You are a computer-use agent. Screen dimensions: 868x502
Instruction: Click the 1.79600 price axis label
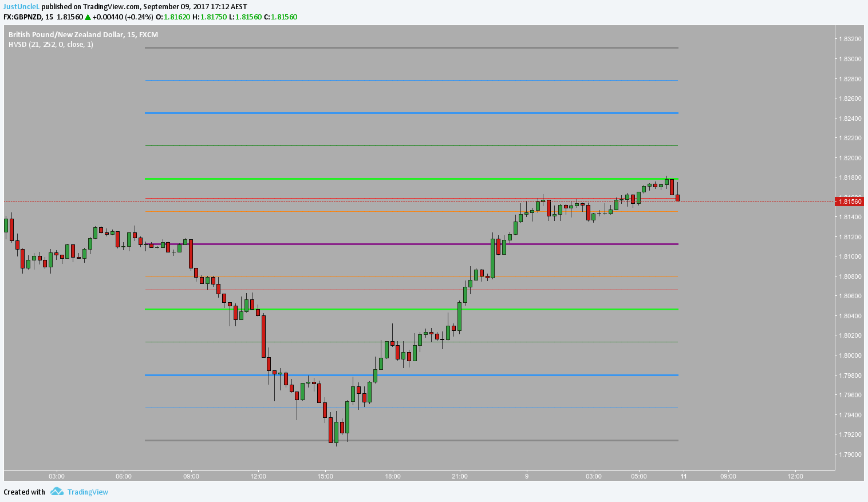(850, 395)
